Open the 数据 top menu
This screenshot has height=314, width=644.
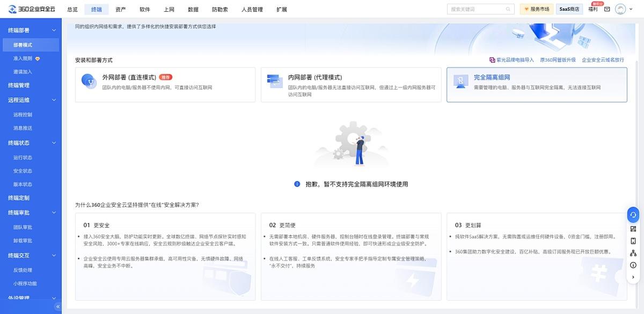click(x=193, y=10)
